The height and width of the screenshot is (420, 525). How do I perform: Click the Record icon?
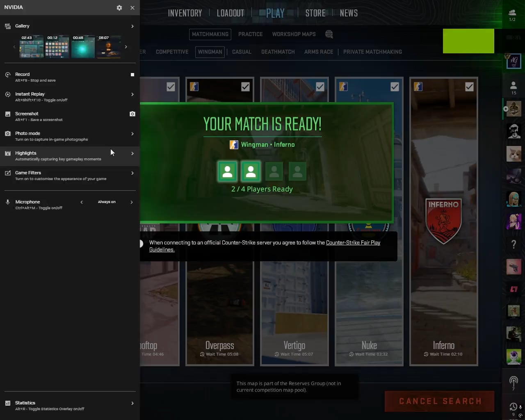(7, 75)
